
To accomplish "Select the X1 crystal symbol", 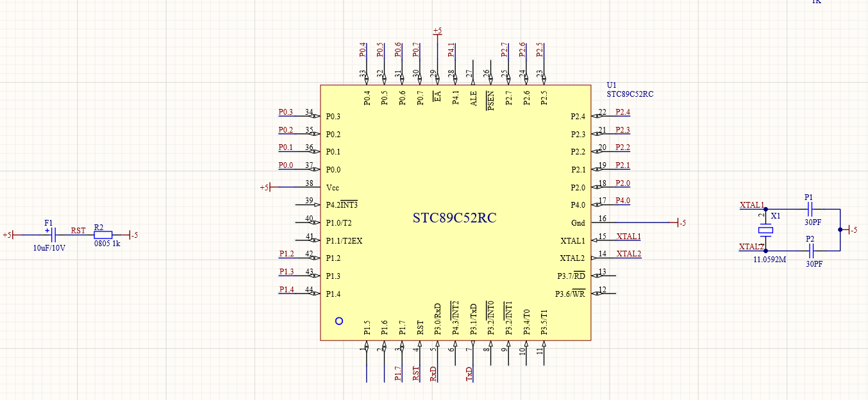I will coord(765,230).
